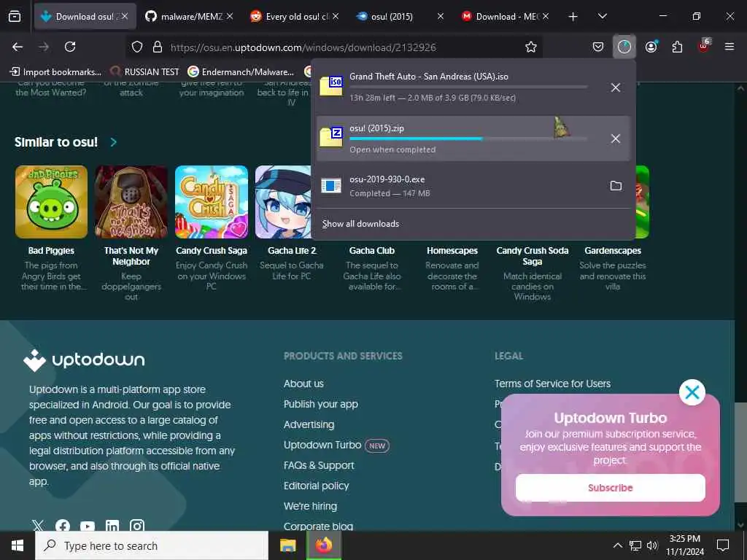Open network status tray icon
The width and height of the screenshot is (747, 560).
click(x=635, y=545)
